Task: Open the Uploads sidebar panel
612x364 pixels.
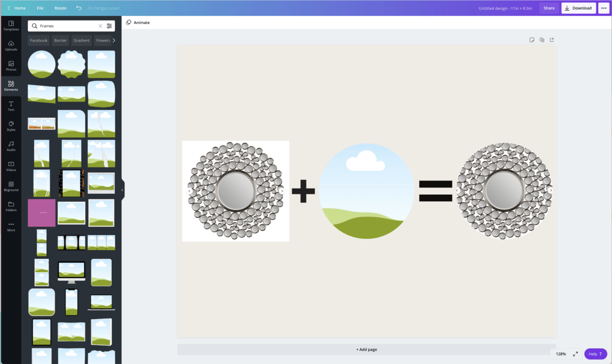Action: coord(11,46)
